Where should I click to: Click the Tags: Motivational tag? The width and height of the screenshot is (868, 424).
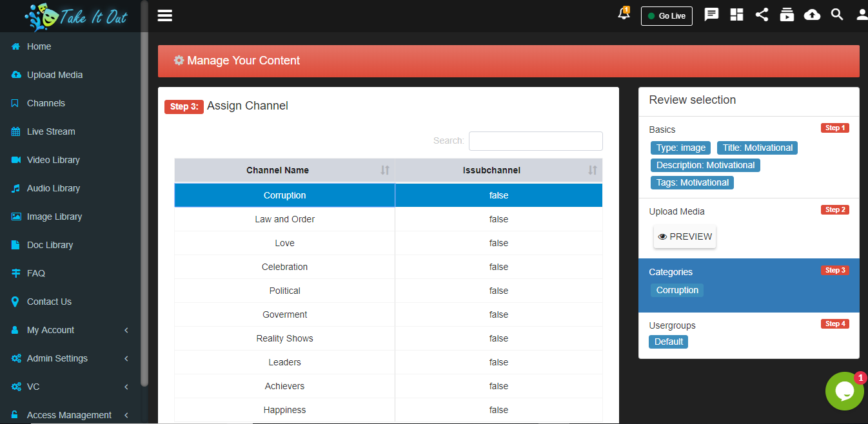point(693,182)
